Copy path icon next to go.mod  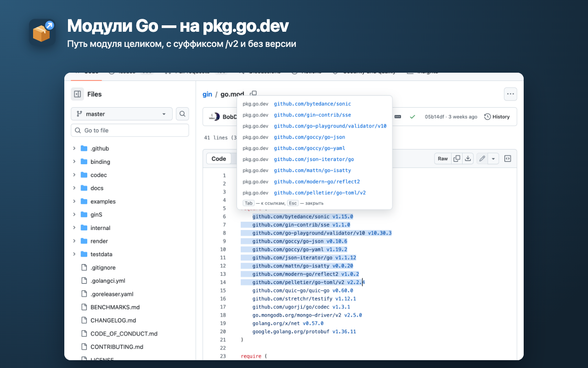(x=253, y=94)
